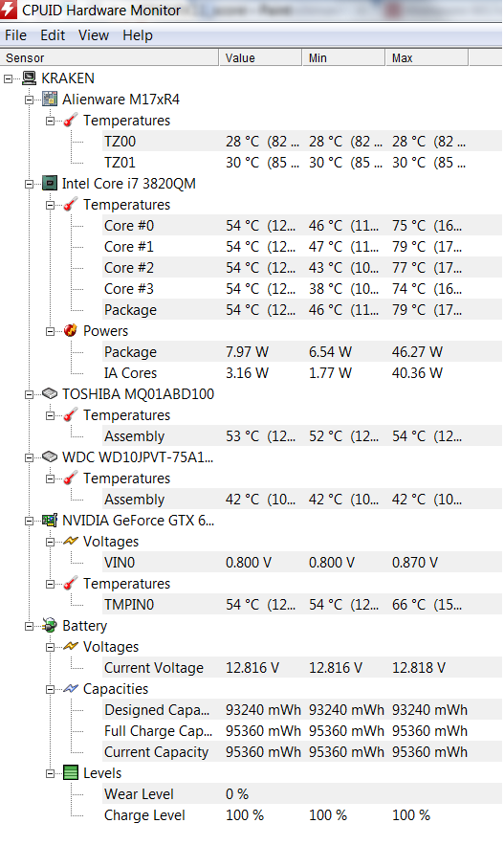The width and height of the screenshot is (504, 868).
Task: Click the Powers flame icon
Action: pos(71,330)
